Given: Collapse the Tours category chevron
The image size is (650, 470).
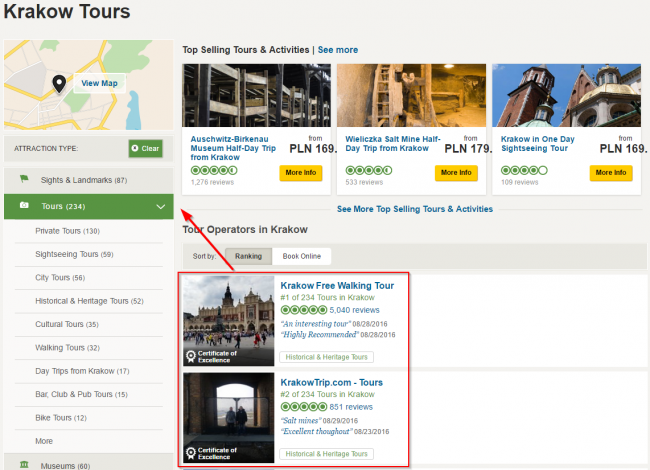Looking at the screenshot, I should 160,206.
